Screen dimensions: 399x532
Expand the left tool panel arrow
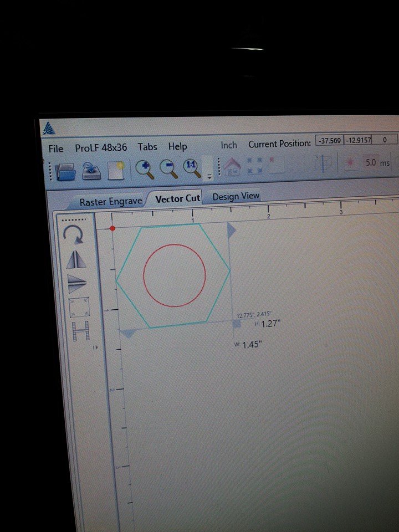coord(95,347)
